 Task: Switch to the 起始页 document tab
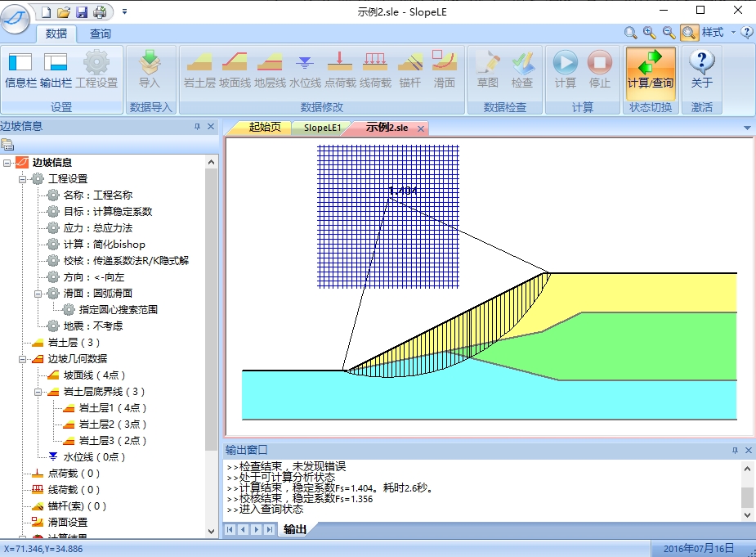point(264,128)
